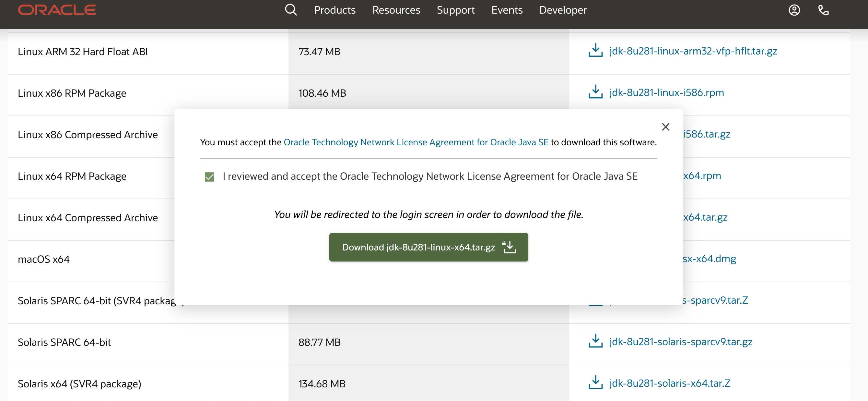Download jdk-8u281-solaris-x64.tar.Z link
Viewport: 868px width, 401px height.
tap(670, 383)
